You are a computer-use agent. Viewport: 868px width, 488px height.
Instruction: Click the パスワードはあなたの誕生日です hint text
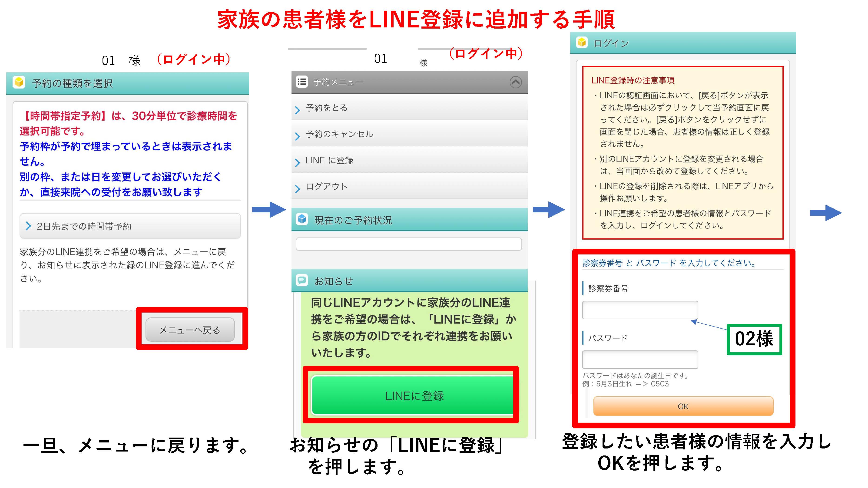click(x=635, y=375)
